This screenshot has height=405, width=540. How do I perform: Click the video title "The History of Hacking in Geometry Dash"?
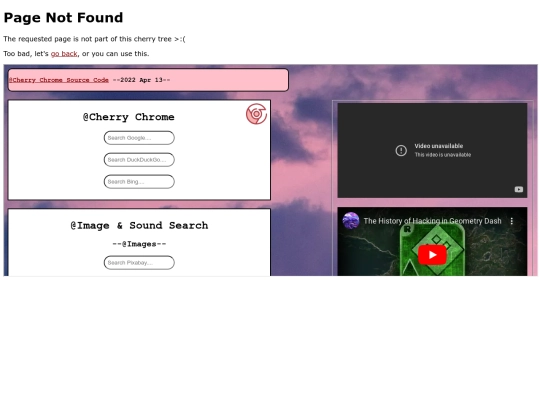tap(433, 221)
